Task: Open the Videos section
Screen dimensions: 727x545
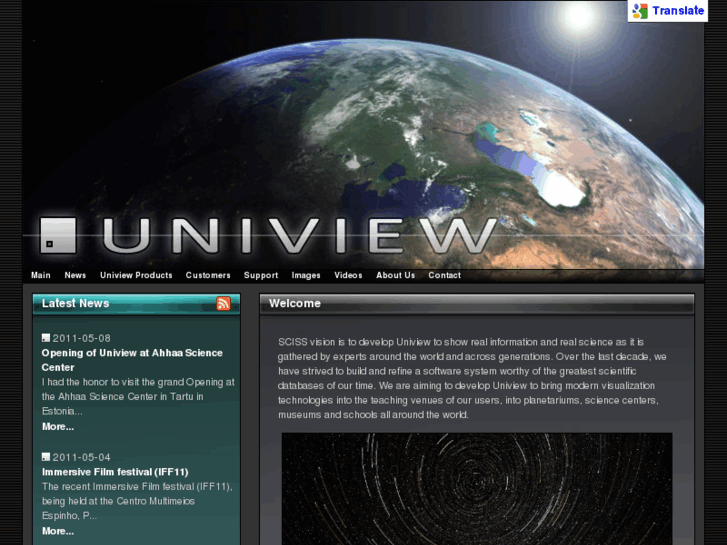Action: point(348,275)
